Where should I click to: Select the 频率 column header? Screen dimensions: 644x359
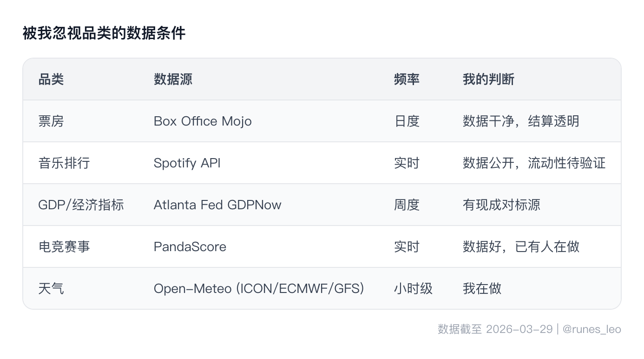tap(407, 80)
